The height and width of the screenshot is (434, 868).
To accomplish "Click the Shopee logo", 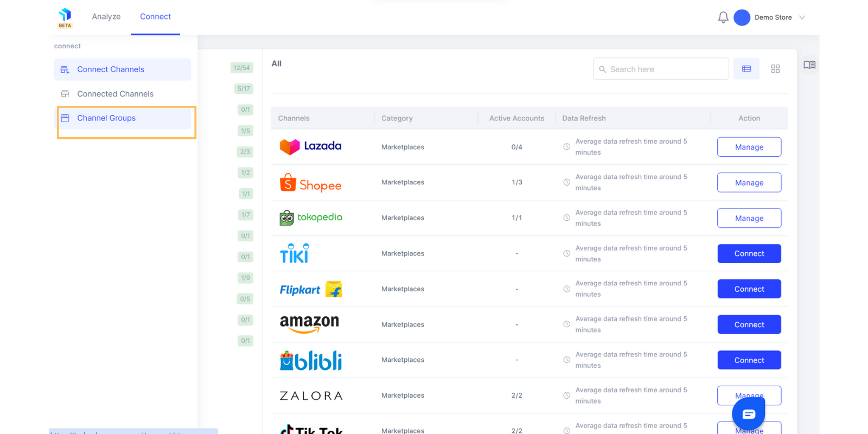I will point(310,183).
